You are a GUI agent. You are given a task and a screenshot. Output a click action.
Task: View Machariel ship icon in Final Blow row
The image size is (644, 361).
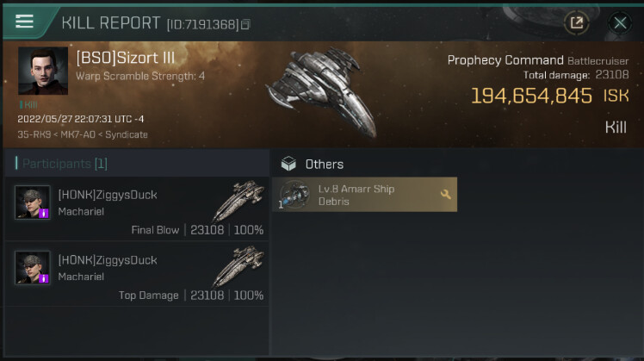point(238,200)
